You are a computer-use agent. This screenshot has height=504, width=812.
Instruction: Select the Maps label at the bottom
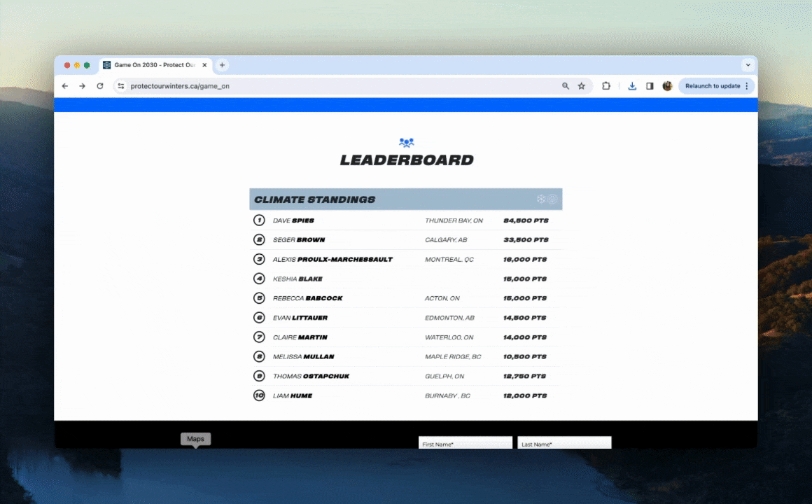click(195, 439)
